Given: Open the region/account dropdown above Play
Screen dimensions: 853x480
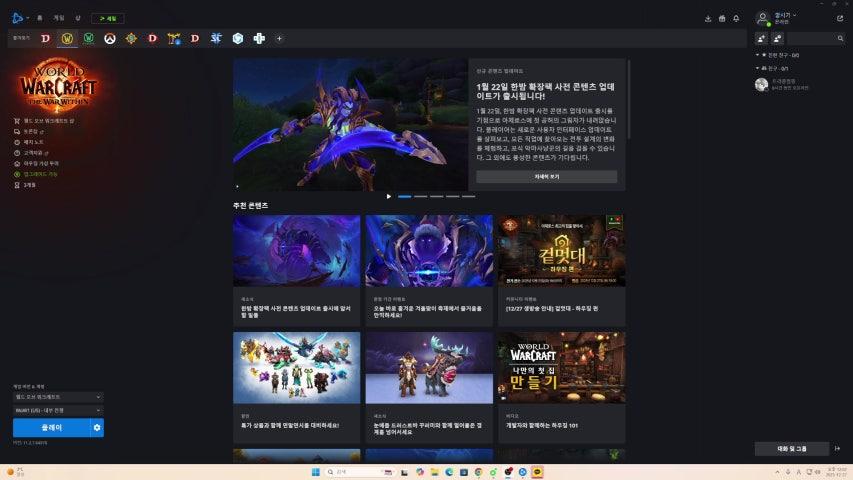Looking at the screenshot, I should [58, 410].
